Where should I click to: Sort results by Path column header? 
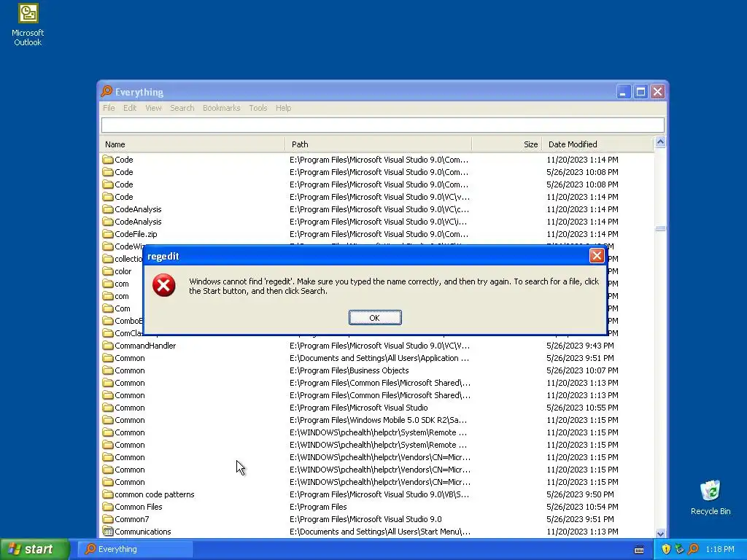[x=379, y=144]
